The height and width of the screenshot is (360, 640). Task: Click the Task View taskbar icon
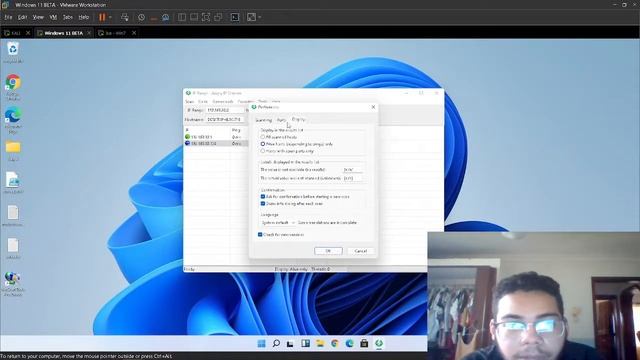pos(290,343)
